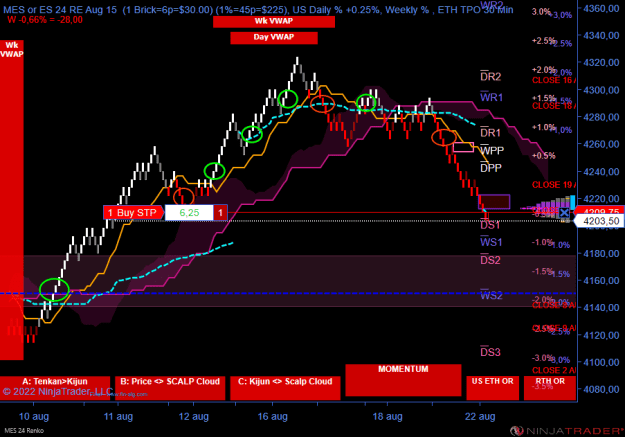Click the DS2 pivot label
This screenshot has height=437, width=625.
490,260
